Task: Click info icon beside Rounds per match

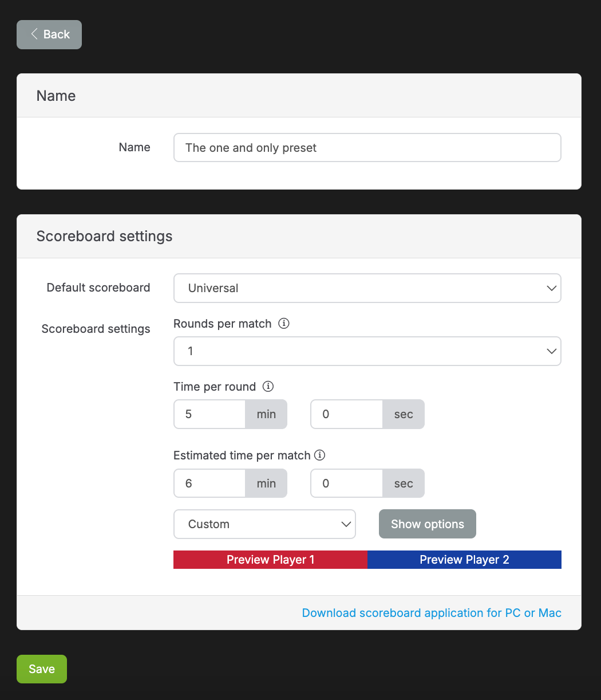Action: [283, 324]
